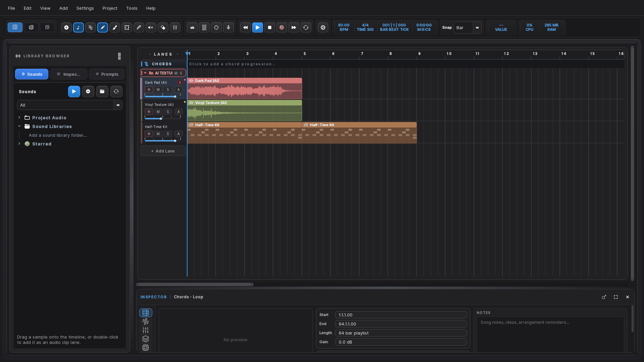The height and width of the screenshot is (362, 644).
Task: Preview sound with Sounds play button
Action: click(74, 92)
